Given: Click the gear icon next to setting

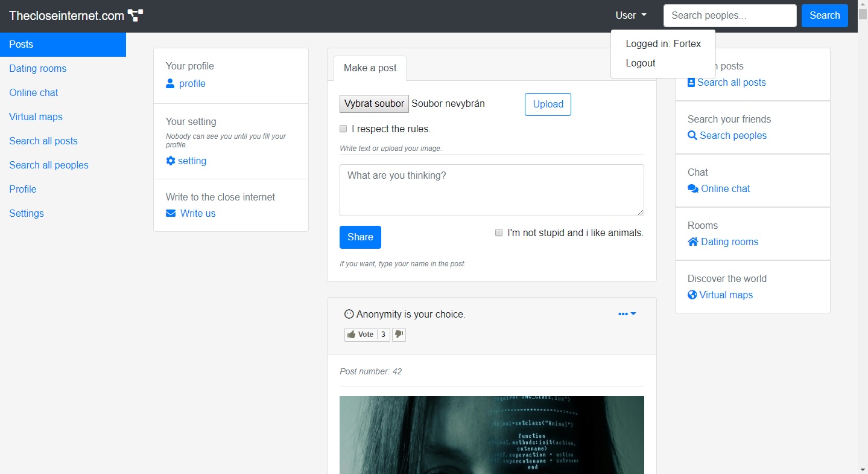Looking at the screenshot, I should tap(171, 161).
